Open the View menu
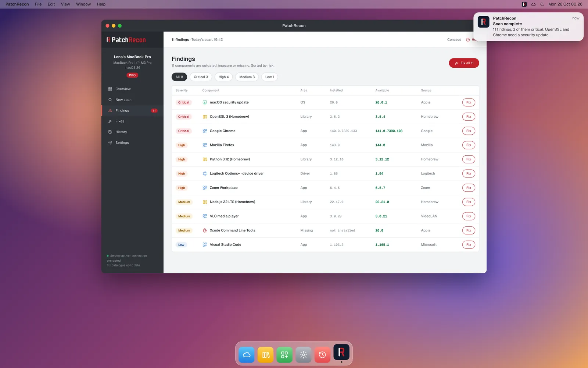The width and height of the screenshot is (588, 368). point(65,4)
